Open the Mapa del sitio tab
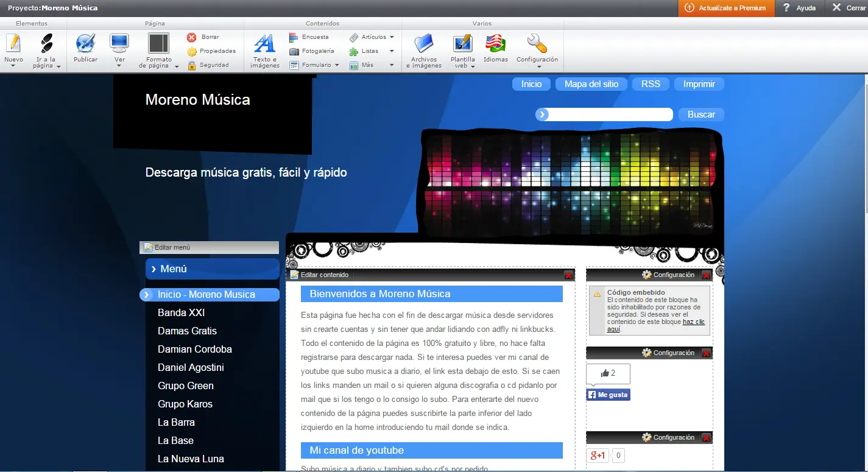The width and height of the screenshot is (868, 472). [x=591, y=84]
